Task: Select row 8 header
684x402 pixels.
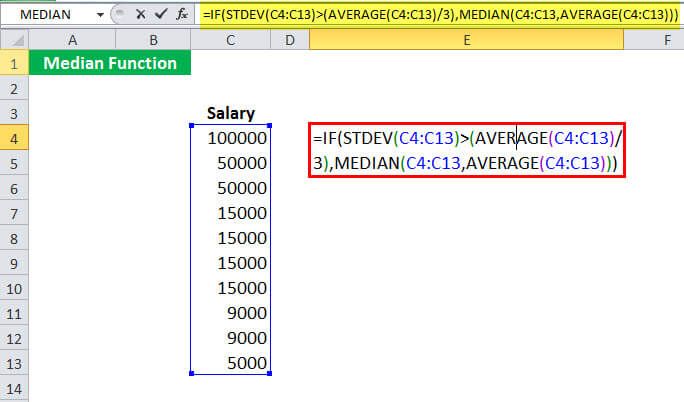Action: point(14,238)
